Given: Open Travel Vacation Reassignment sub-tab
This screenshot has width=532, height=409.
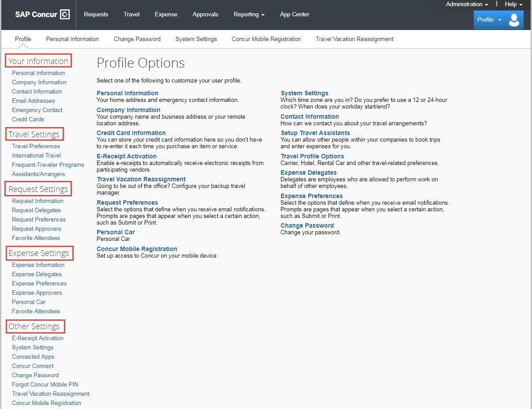Looking at the screenshot, I should pos(355,39).
